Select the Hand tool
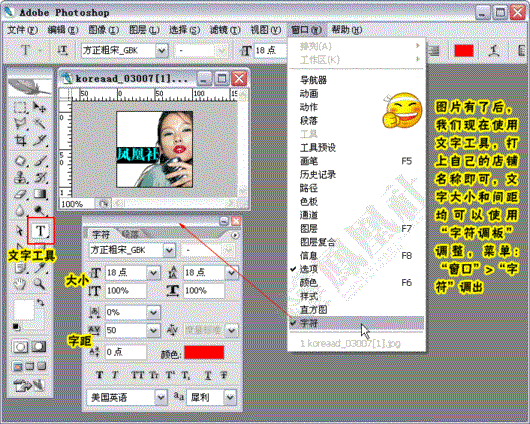 pos(20,284)
